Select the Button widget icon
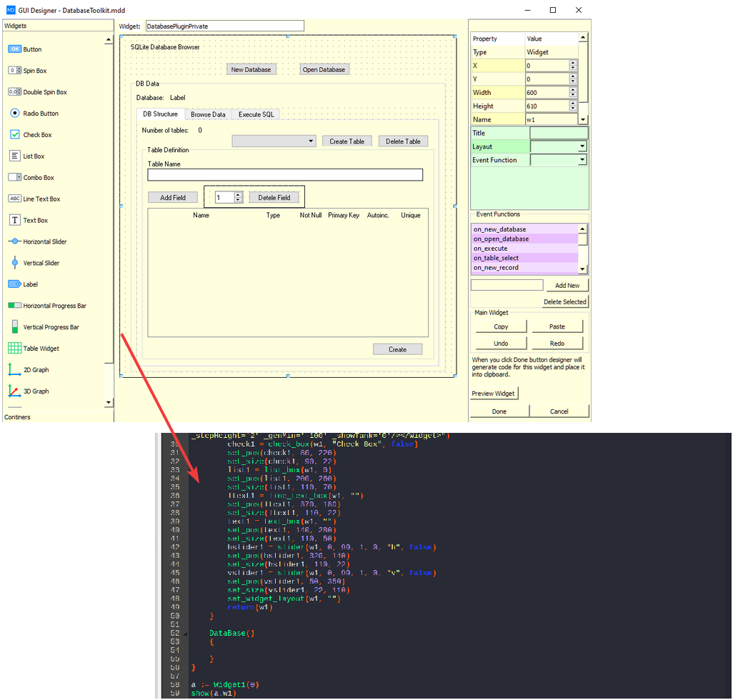The width and height of the screenshot is (733, 700). 15,49
